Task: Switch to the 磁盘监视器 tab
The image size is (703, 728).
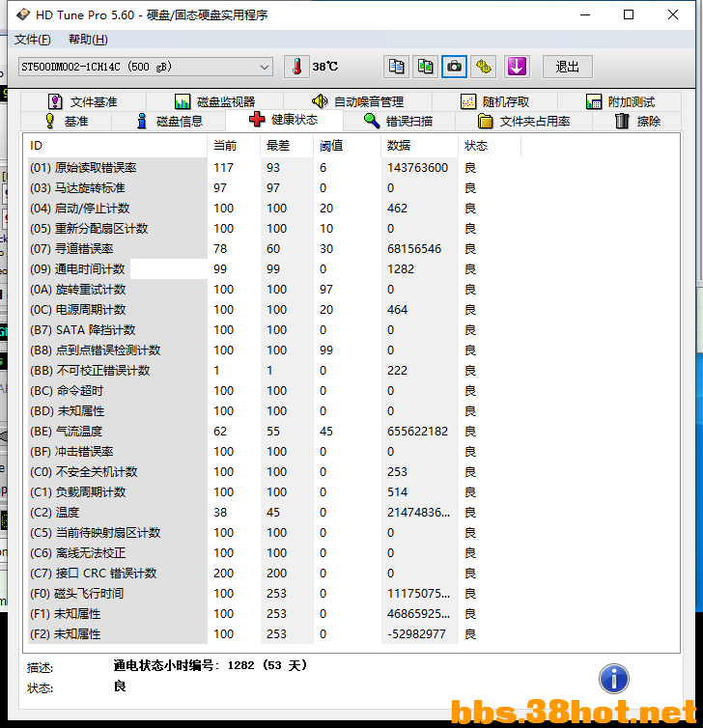Action: click(x=215, y=101)
